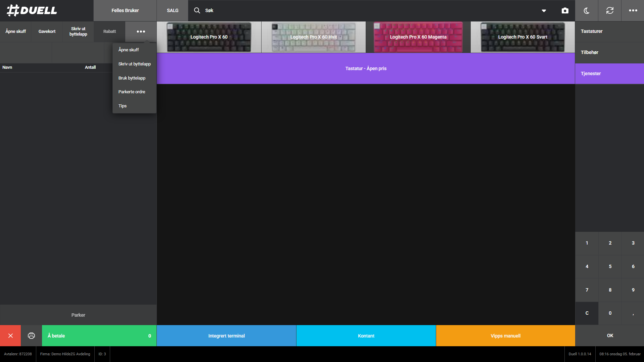
Task: Open Parkerte ordre from the menu
Action: pos(134,92)
